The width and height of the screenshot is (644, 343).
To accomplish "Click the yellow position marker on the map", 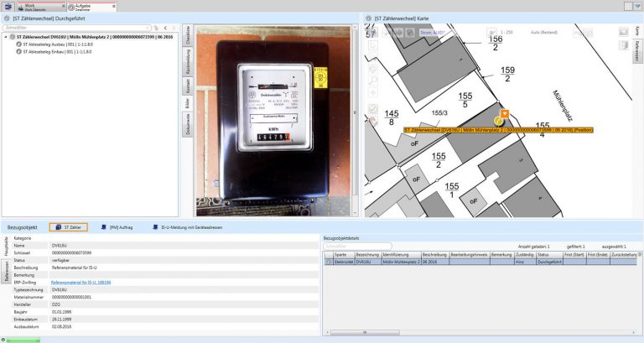I will click(x=499, y=122).
